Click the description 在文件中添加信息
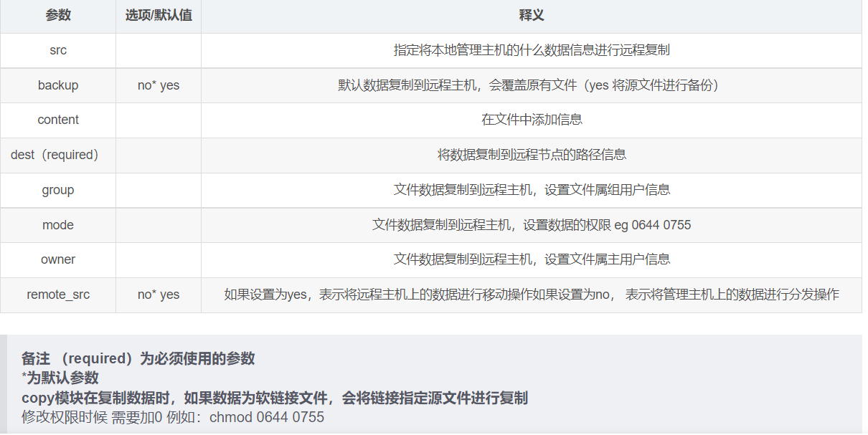Screen dimensions: 868x435 click(532, 120)
